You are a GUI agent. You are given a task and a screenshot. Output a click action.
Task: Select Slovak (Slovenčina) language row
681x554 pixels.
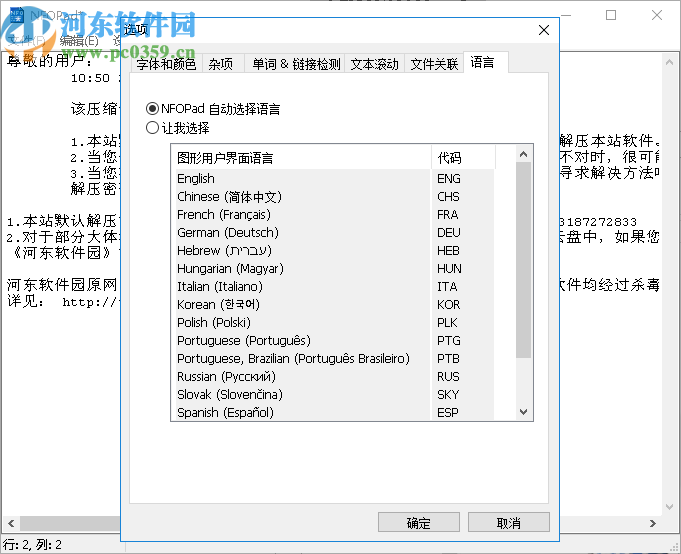pyautogui.click(x=301, y=395)
